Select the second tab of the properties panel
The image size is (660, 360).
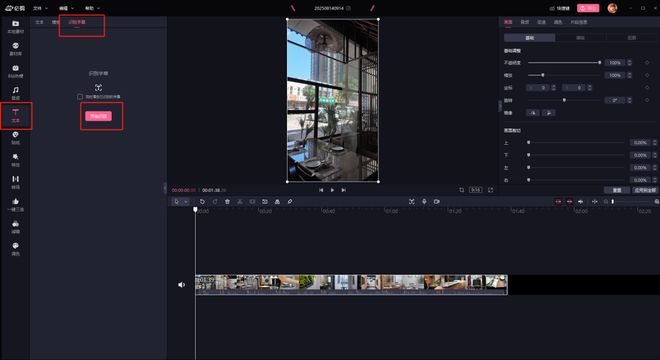tap(525, 22)
